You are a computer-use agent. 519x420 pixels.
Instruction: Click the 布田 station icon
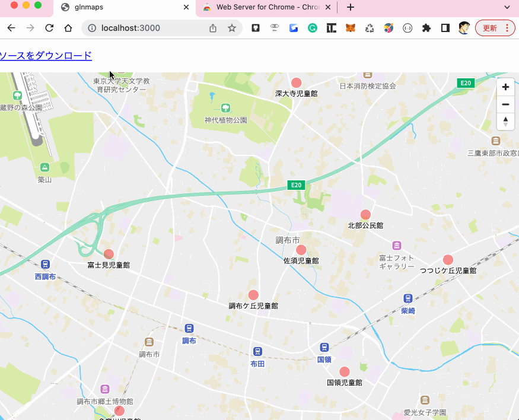(257, 351)
